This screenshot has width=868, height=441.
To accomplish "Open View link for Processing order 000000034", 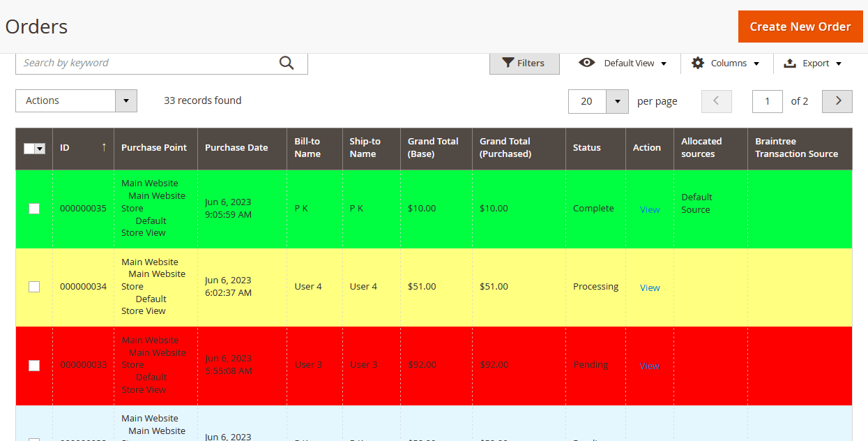I will pos(650,287).
